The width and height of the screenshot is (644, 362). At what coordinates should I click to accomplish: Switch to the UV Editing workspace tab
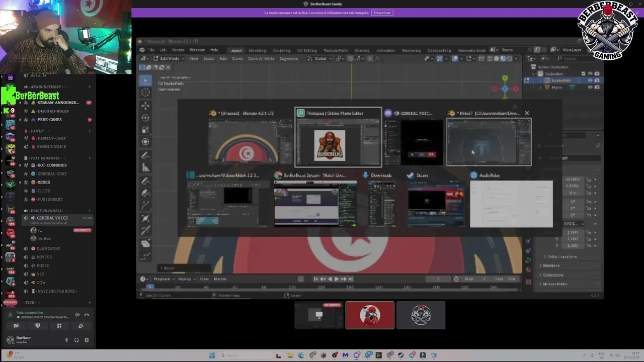(x=307, y=50)
